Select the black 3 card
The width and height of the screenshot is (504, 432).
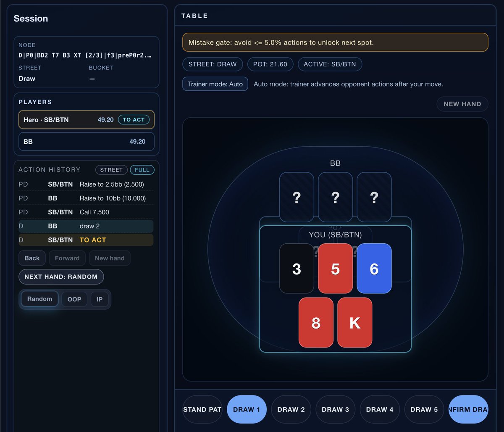pyautogui.click(x=297, y=269)
